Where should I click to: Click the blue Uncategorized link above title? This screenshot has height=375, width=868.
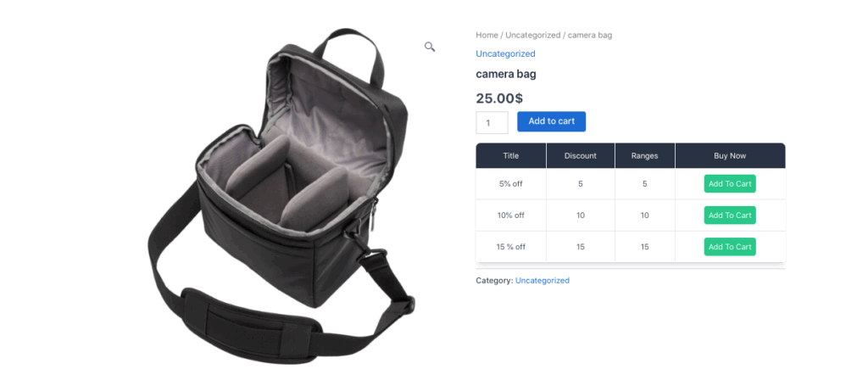pyautogui.click(x=505, y=53)
